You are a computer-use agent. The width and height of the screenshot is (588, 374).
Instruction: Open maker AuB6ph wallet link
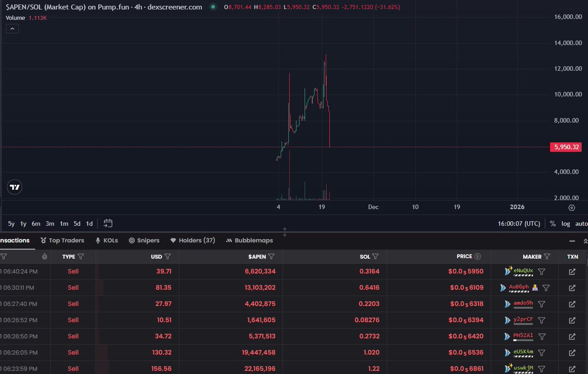pyautogui.click(x=519, y=287)
